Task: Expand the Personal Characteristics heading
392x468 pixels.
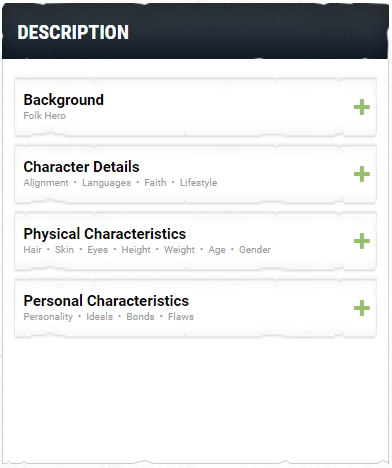Action: coord(106,301)
